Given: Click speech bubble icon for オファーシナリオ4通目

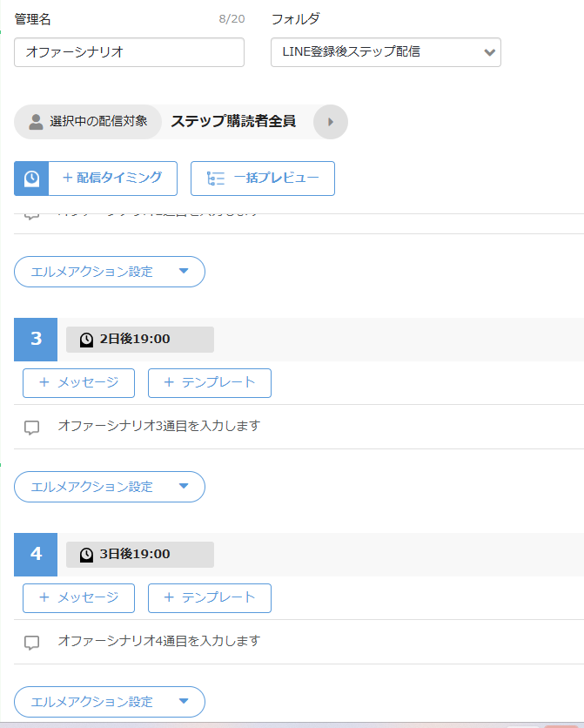Looking at the screenshot, I should pyautogui.click(x=31, y=643).
